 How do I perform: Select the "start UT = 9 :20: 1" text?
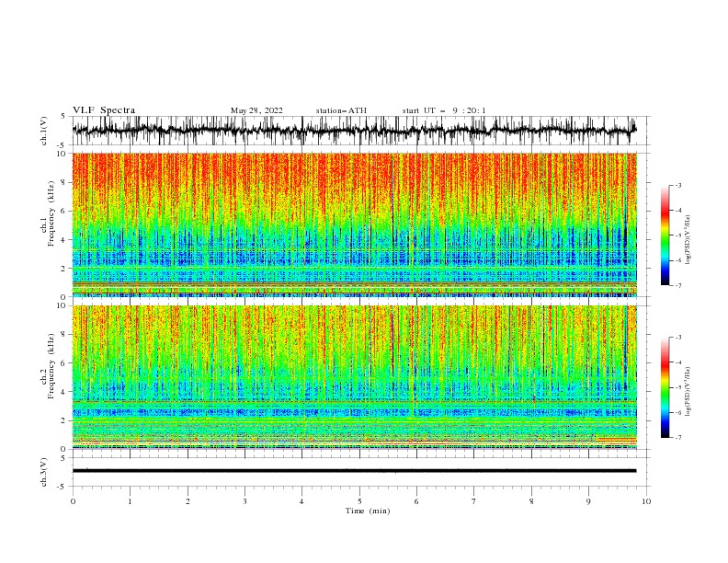coord(443,110)
